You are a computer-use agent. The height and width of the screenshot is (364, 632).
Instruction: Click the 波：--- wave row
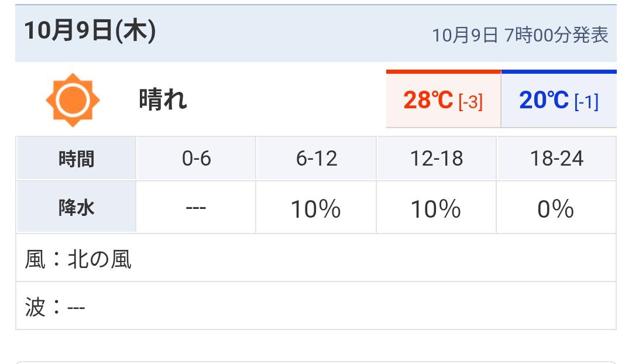tap(56, 307)
